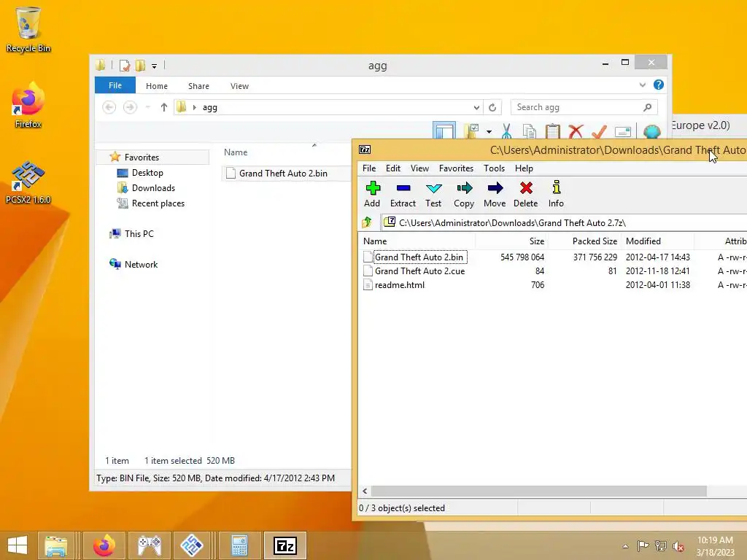This screenshot has width=747, height=560.
Task: Go up one level in agg Explorer
Action: pos(164,107)
